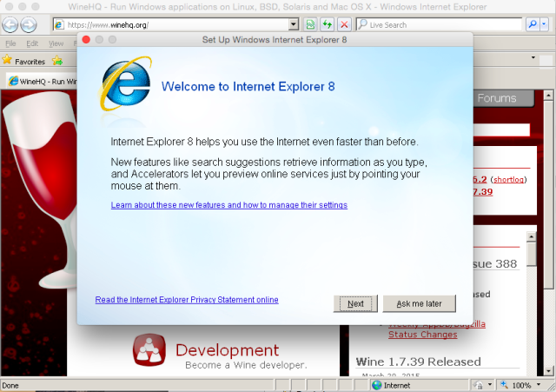
Task: Click the blue magnifier search button
Action: pos(533,24)
